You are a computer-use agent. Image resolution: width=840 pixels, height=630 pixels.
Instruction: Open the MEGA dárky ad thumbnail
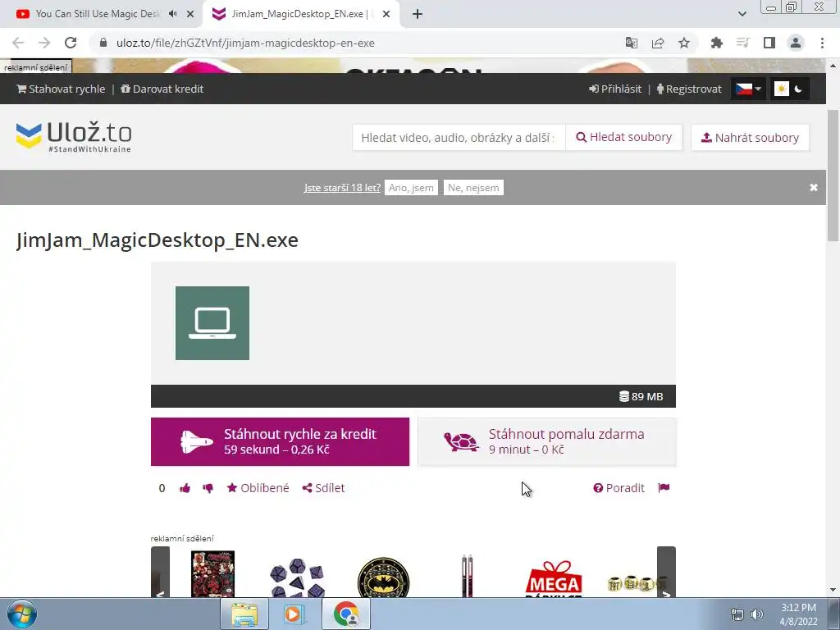[x=554, y=578]
